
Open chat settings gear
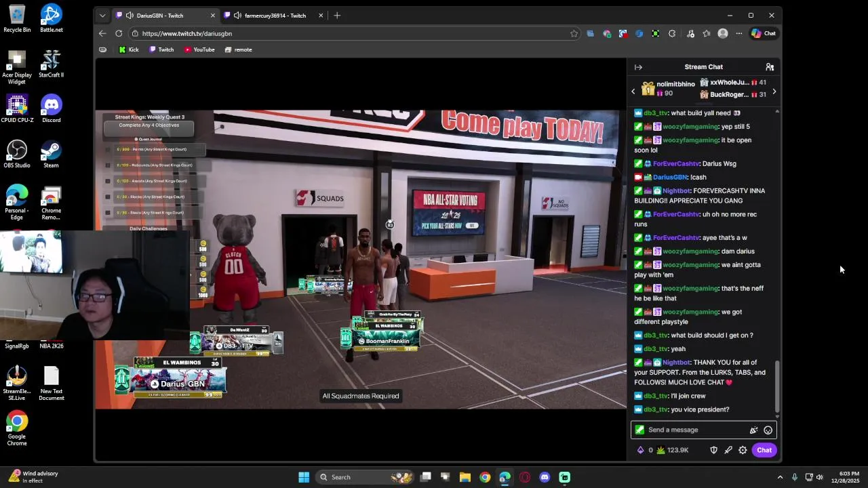tap(743, 450)
